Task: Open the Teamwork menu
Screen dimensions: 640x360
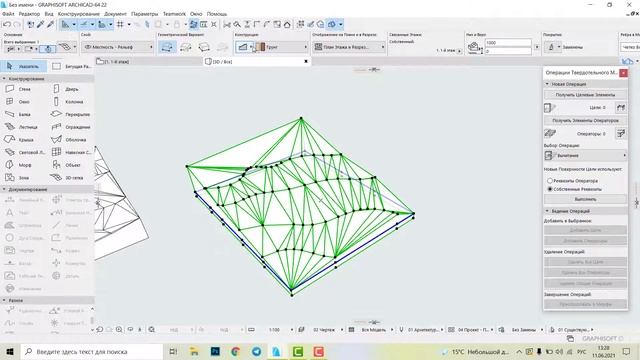Action: click(x=174, y=13)
